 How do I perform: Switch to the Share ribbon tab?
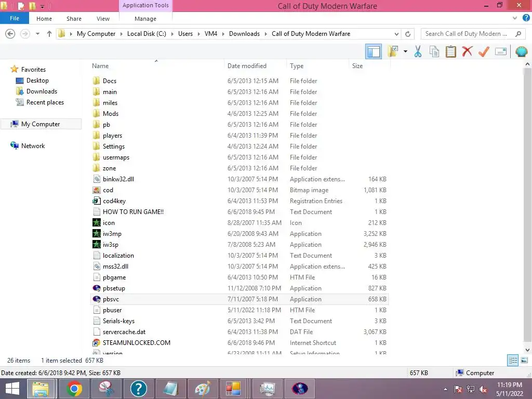tap(74, 19)
